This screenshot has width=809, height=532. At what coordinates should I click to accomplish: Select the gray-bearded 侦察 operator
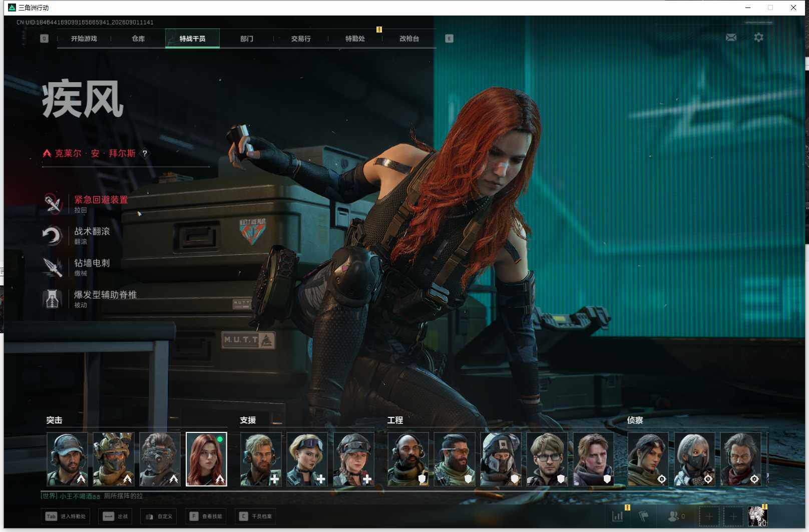pyautogui.click(x=741, y=459)
